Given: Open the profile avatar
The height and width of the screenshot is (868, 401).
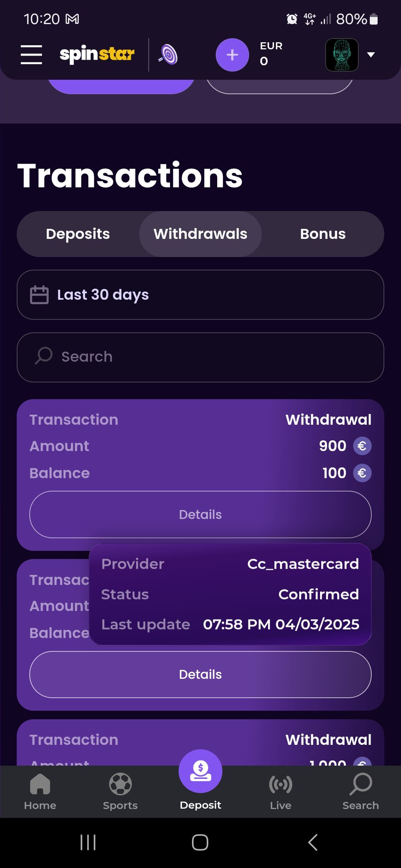Looking at the screenshot, I should (342, 55).
